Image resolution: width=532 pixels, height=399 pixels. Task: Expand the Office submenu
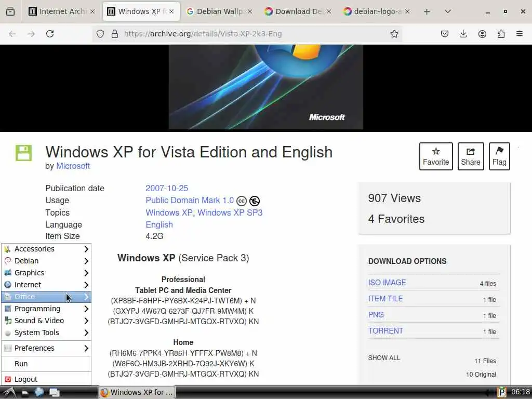coord(46,297)
